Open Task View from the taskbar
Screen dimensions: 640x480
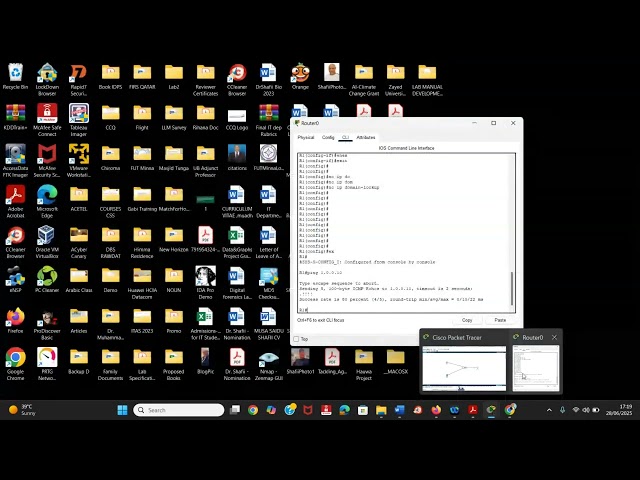(x=235, y=410)
